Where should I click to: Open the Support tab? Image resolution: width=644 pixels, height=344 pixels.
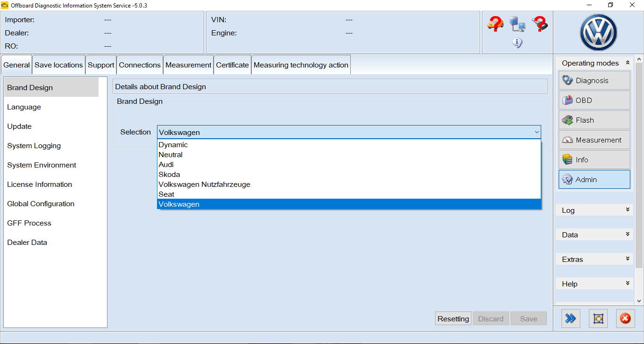pyautogui.click(x=101, y=65)
